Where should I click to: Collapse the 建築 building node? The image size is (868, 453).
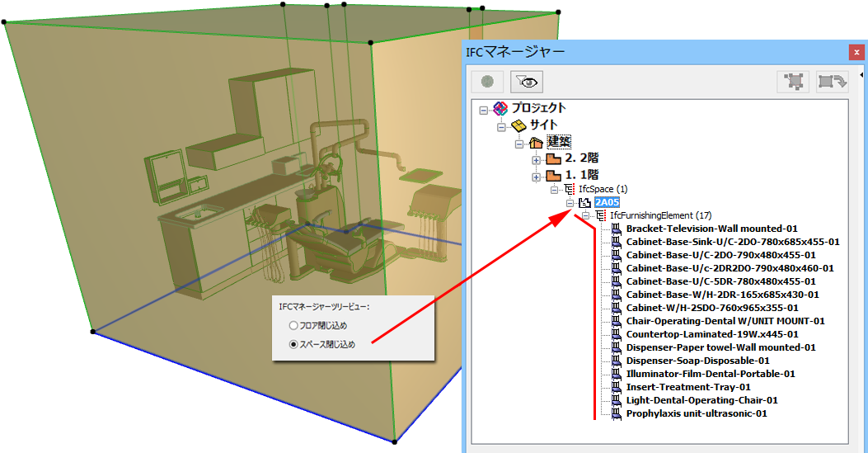(x=518, y=144)
